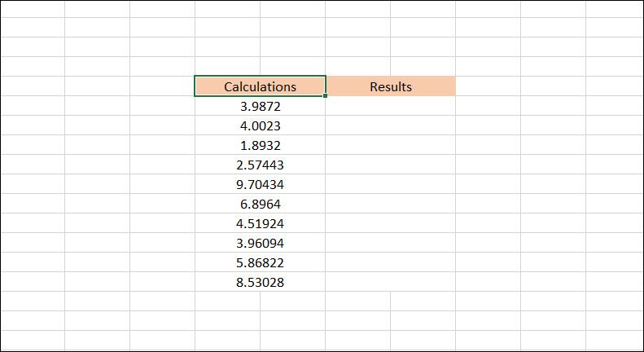Select the empty Results cell beside 6.8964
This screenshot has height=352, width=644.
click(x=391, y=204)
